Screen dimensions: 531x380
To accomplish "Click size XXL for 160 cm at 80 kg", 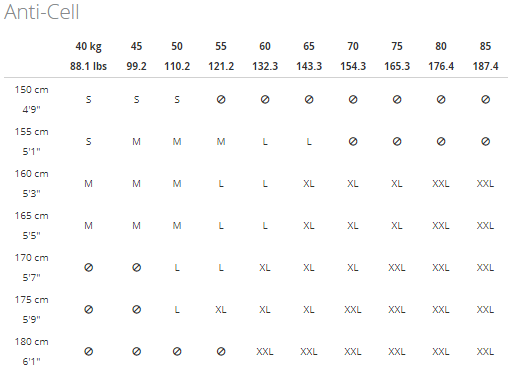I will click(x=441, y=184).
